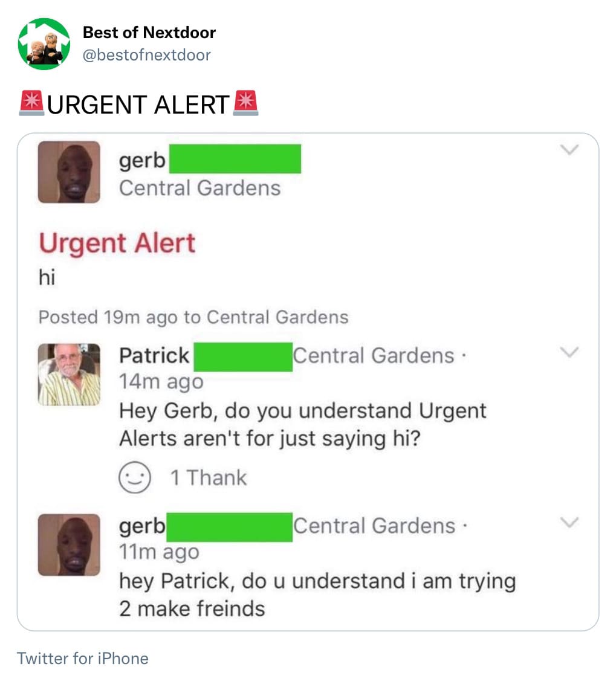Click the Posted 19m ago to Central Gardens line
This screenshot has height=687, width=616.
(x=193, y=317)
